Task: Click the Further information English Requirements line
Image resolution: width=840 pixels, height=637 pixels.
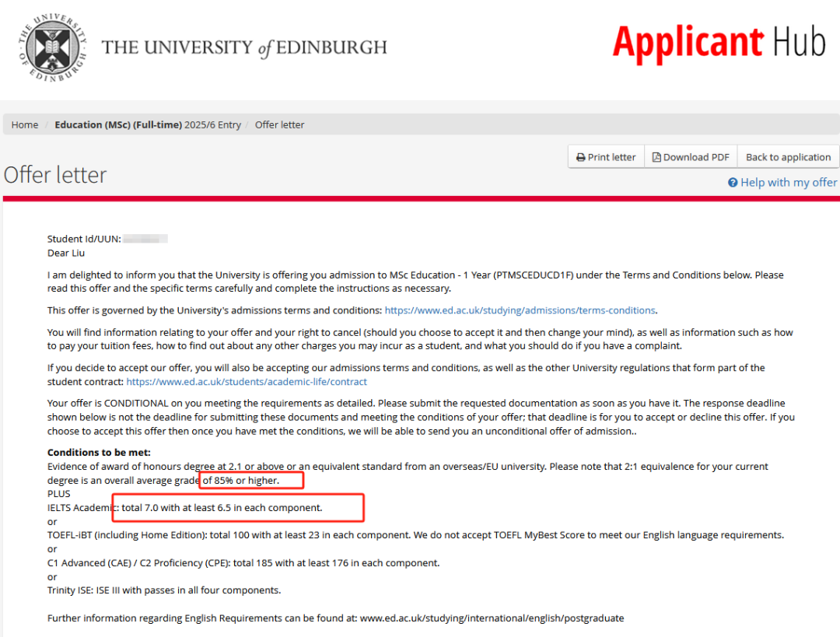Action: coord(336,618)
